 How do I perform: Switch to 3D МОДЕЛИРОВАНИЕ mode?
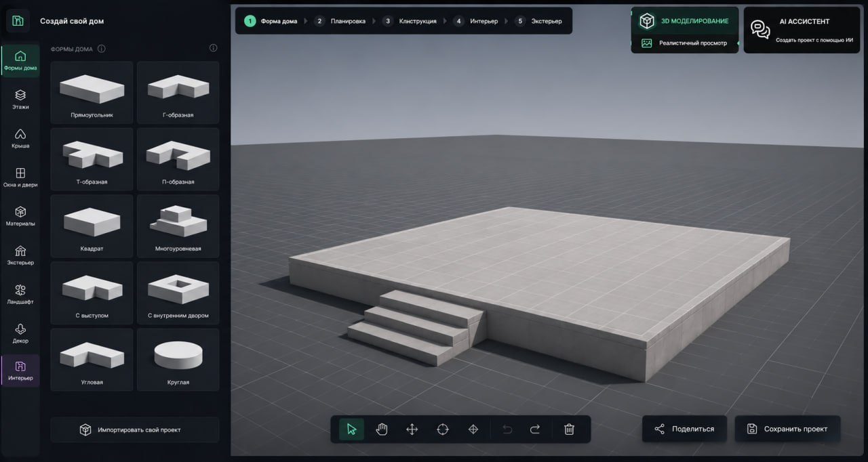coord(685,21)
